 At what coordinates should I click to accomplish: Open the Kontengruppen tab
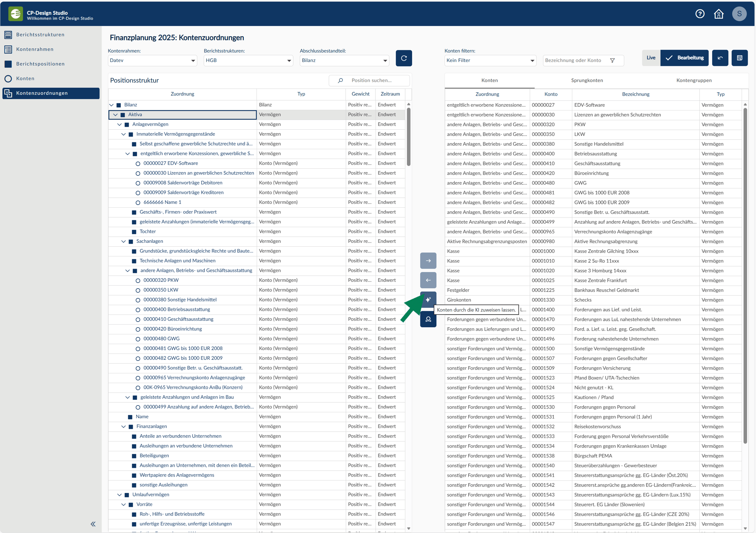[694, 80]
